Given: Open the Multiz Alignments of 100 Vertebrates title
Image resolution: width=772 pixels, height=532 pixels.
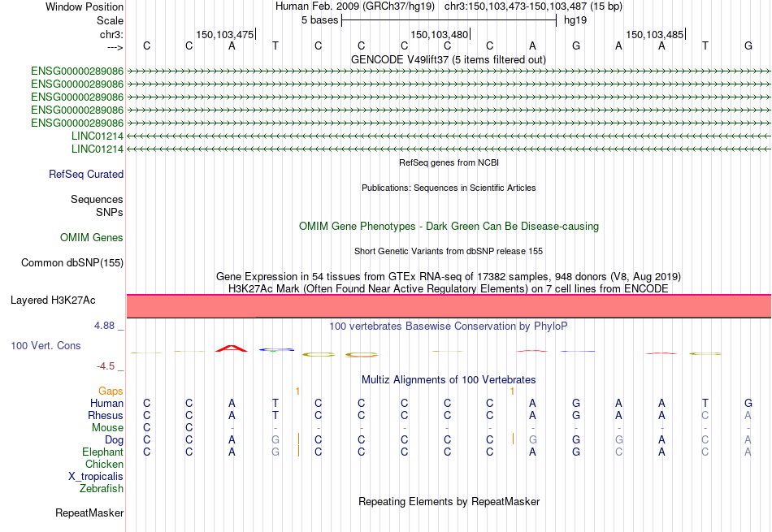Looking at the screenshot, I should pos(449,380).
